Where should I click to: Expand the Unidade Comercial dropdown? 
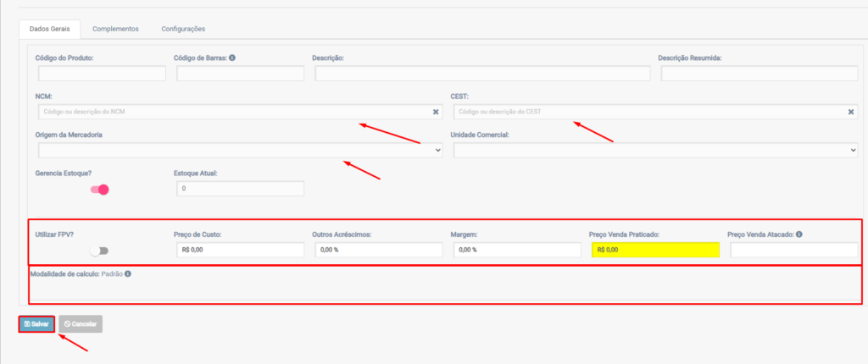click(x=655, y=150)
